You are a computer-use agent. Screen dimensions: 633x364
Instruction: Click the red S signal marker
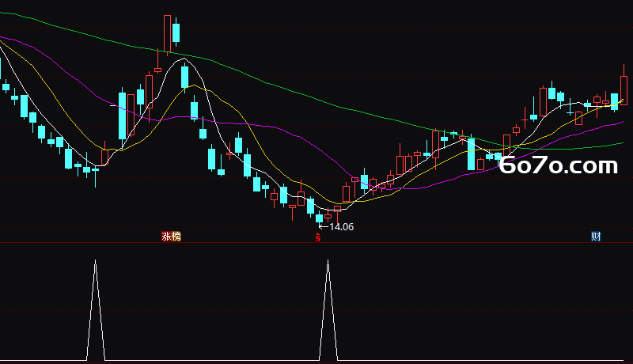pos(318,237)
